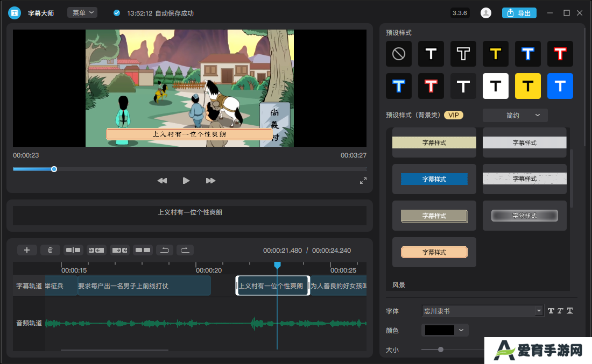Select the speckled white 字幕样式 thumbnail
This screenshot has width=592, height=364.
[524, 179]
